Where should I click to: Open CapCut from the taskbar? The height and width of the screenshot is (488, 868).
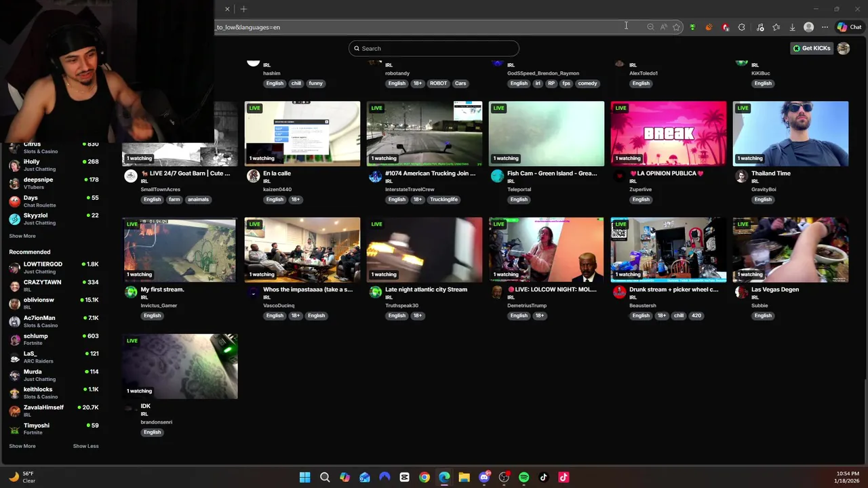(404, 477)
